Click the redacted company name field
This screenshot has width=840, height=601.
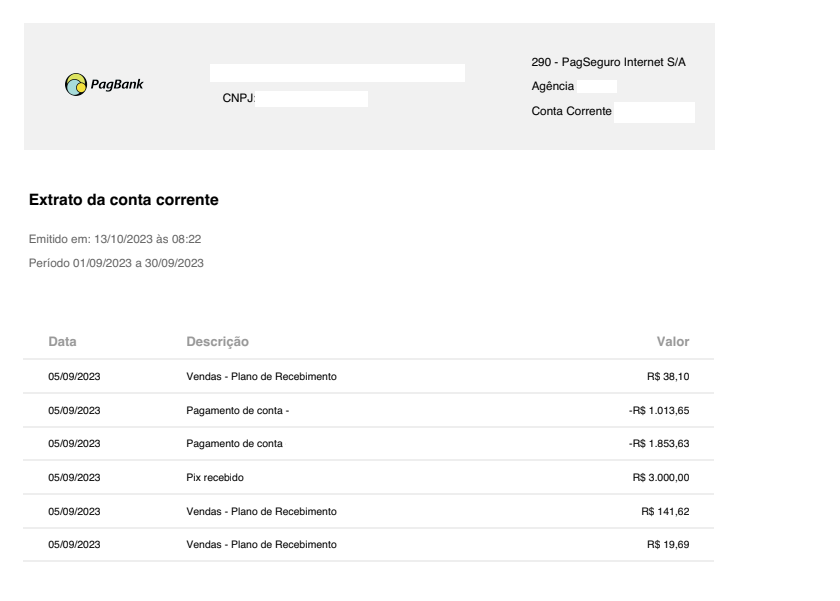point(337,73)
